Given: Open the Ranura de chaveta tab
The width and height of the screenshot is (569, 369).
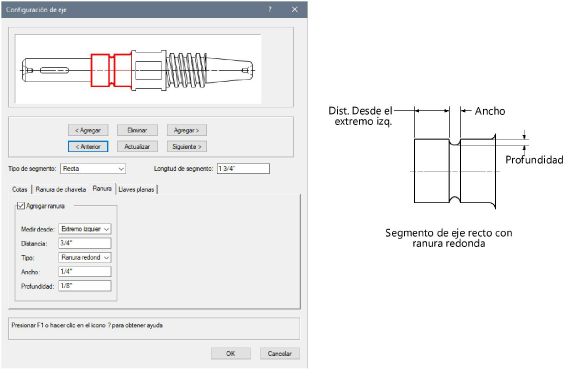Looking at the screenshot, I should click(x=61, y=189).
